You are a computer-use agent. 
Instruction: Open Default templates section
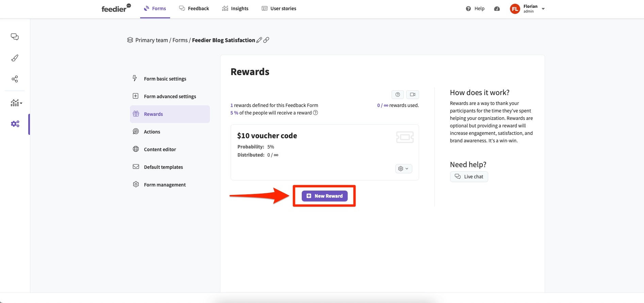coord(170,167)
